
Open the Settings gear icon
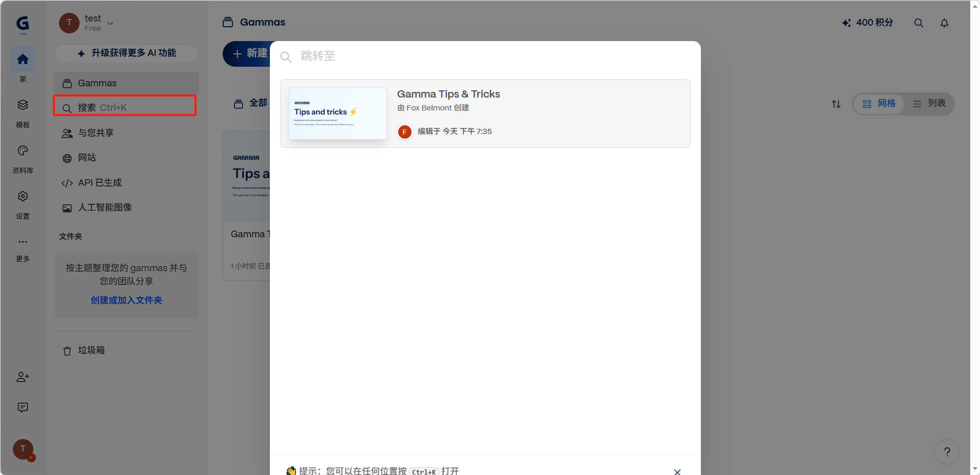click(23, 197)
